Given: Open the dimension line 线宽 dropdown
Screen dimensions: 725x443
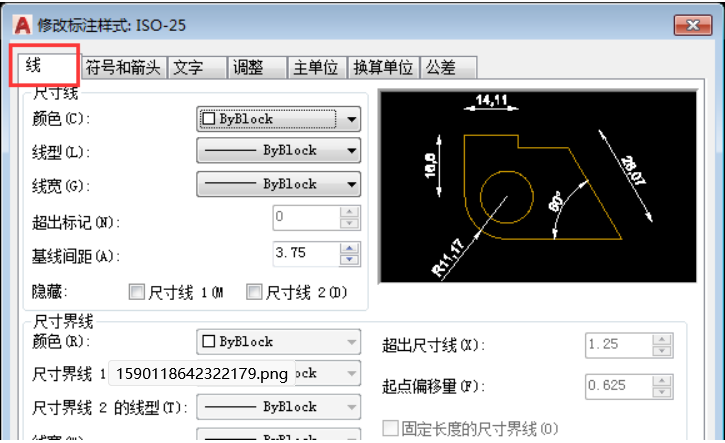Looking at the screenshot, I should click(278, 184).
